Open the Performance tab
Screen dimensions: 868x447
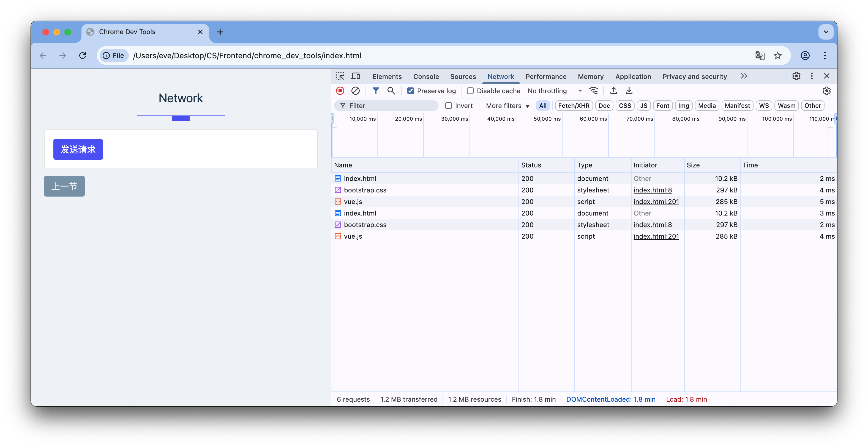545,76
